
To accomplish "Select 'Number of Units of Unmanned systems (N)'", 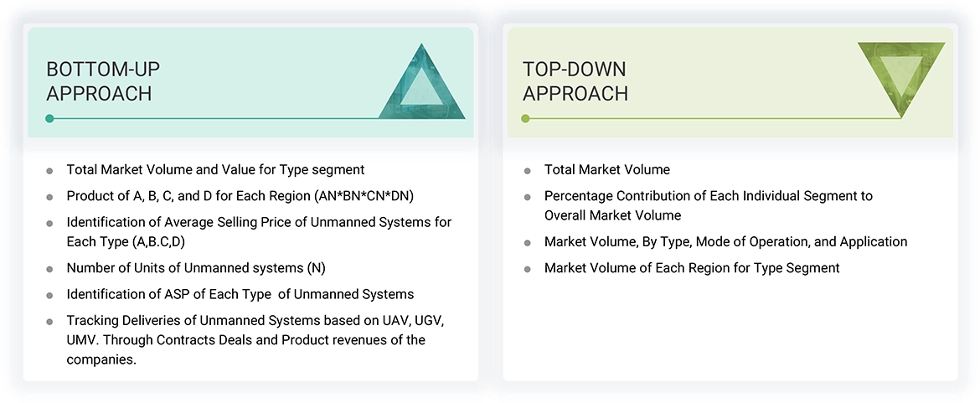I will point(196,268).
